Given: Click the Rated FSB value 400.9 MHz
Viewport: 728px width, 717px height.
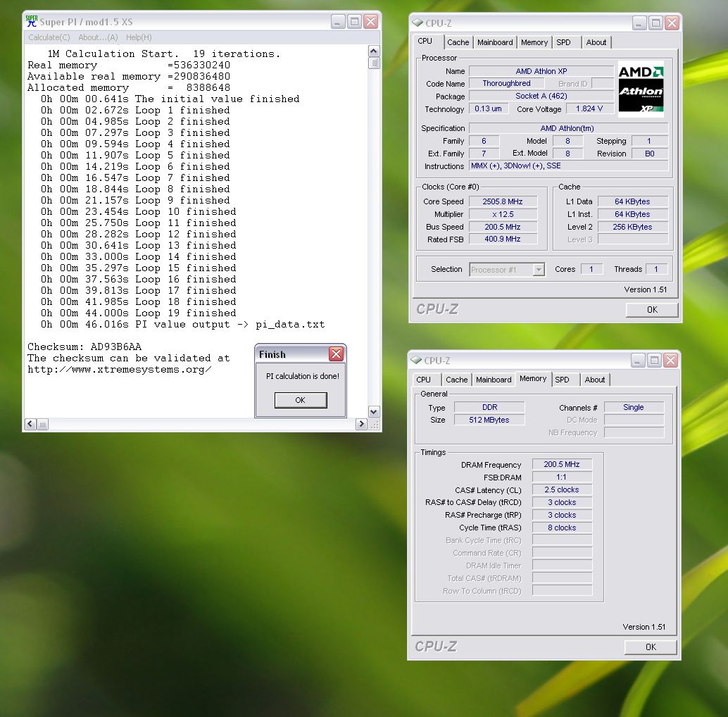Looking at the screenshot, I should click(x=503, y=239).
